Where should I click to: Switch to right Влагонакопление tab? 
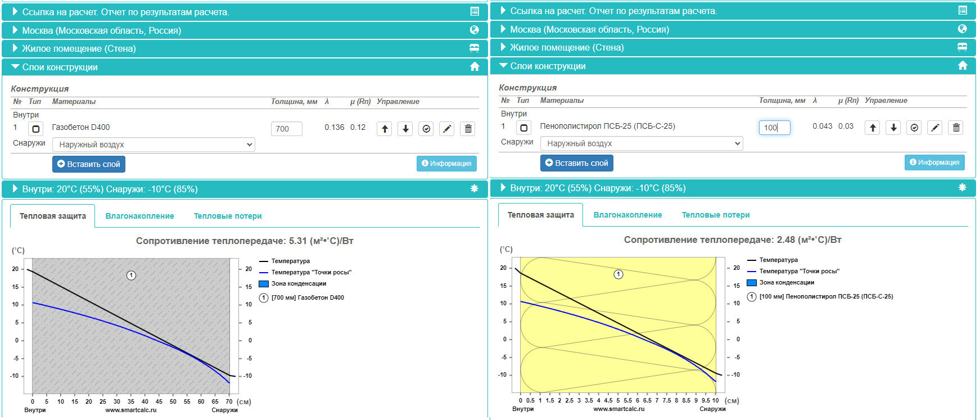(x=627, y=215)
